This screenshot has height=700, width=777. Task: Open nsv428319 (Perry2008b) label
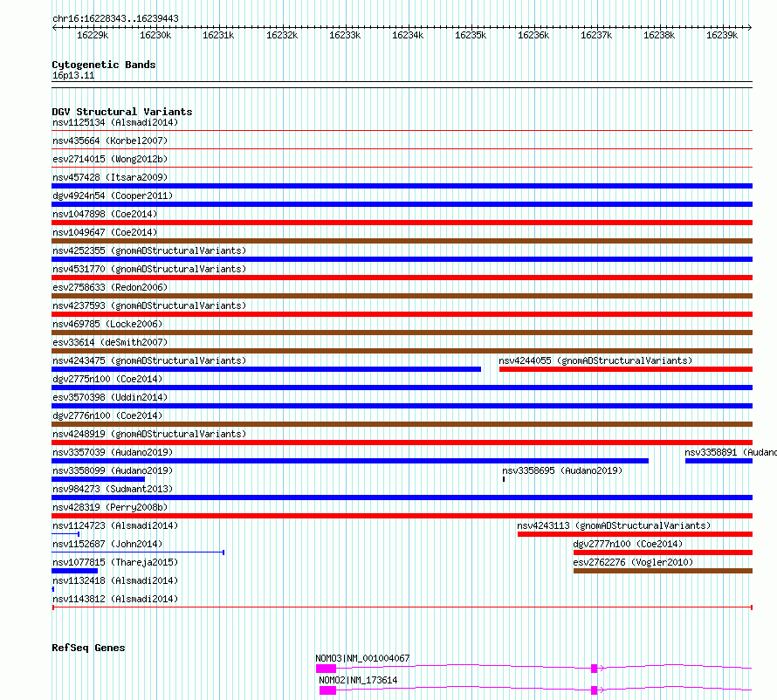coord(110,507)
